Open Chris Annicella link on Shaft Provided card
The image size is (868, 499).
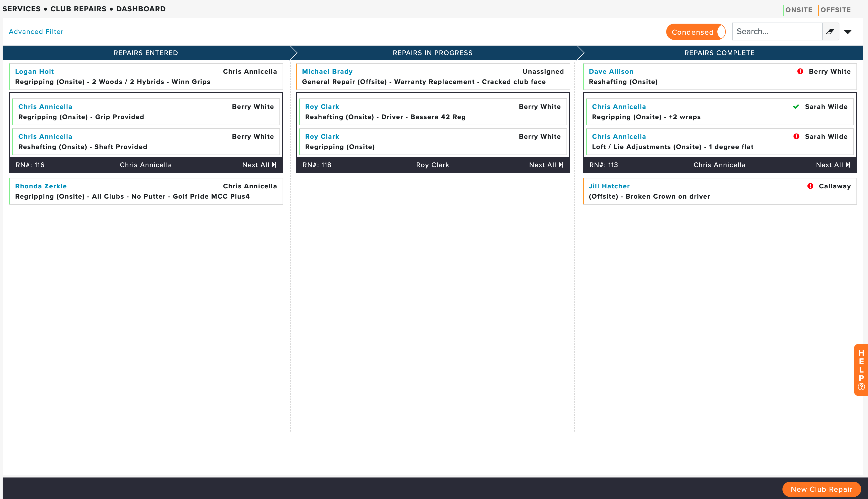point(45,136)
